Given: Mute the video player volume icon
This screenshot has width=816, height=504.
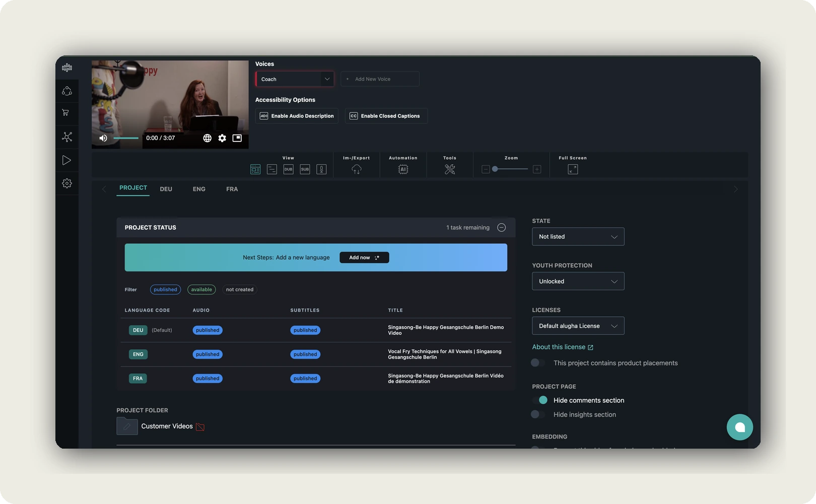Looking at the screenshot, I should [x=103, y=138].
